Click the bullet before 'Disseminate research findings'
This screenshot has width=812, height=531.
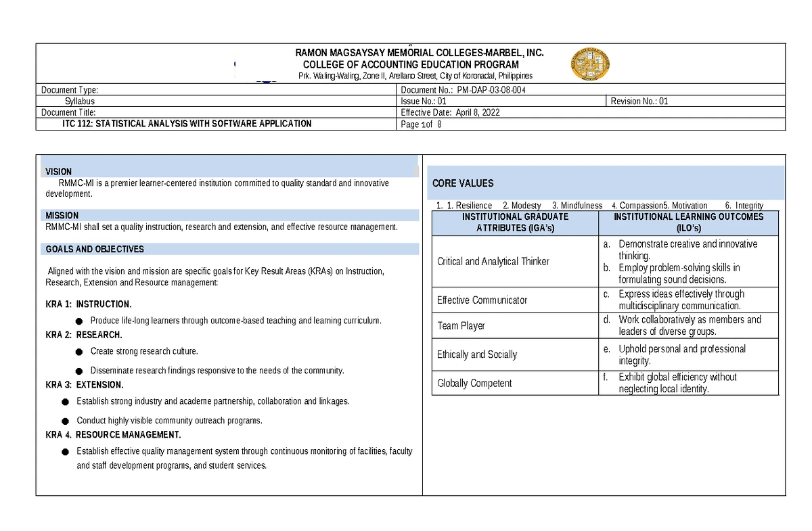(x=78, y=371)
